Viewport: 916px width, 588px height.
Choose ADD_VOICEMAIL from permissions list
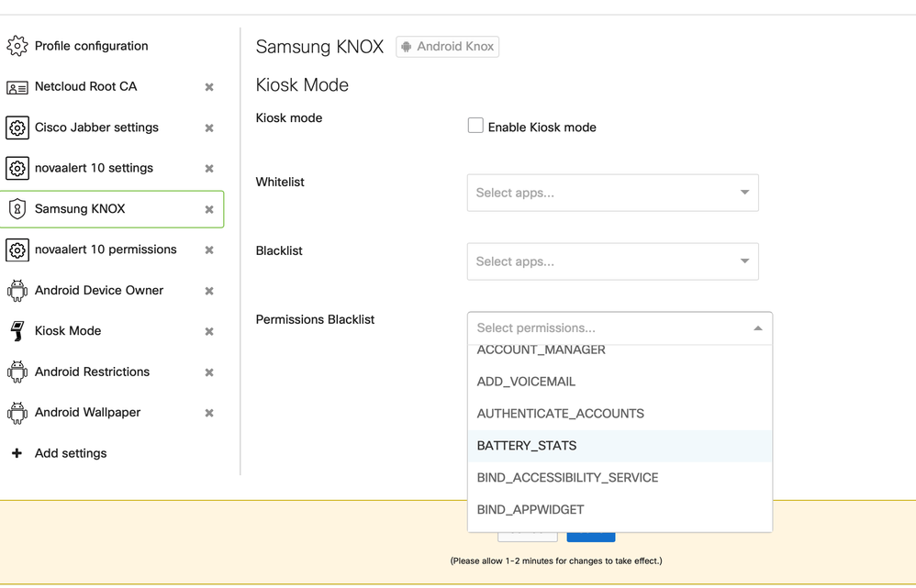[620, 382]
